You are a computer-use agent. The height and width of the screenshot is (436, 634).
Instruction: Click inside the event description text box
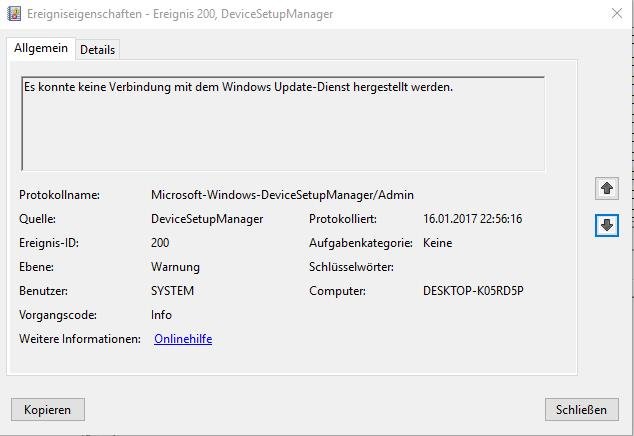click(283, 123)
